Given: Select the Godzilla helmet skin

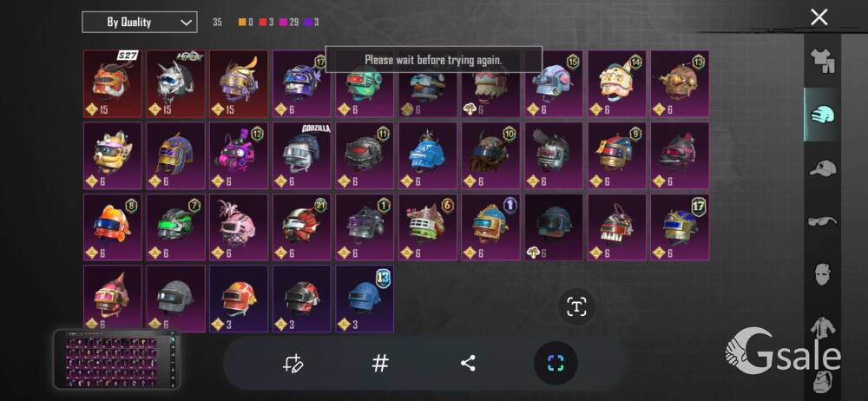Looking at the screenshot, I should [x=302, y=155].
